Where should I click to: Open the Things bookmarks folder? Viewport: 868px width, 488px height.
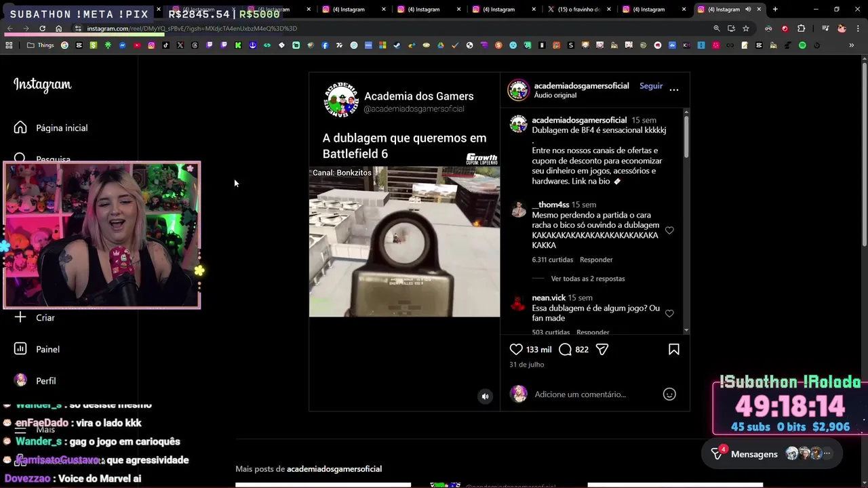pos(40,45)
